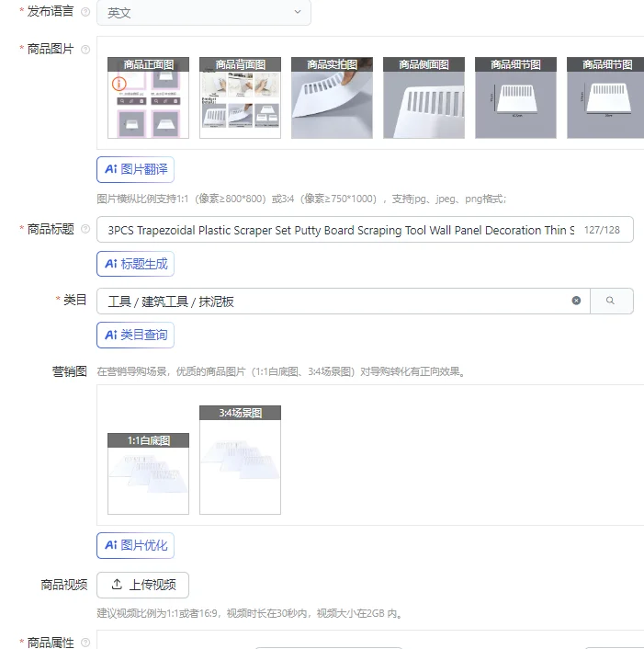
Task: Click AI 类目查询 button
Action: [135, 335]
